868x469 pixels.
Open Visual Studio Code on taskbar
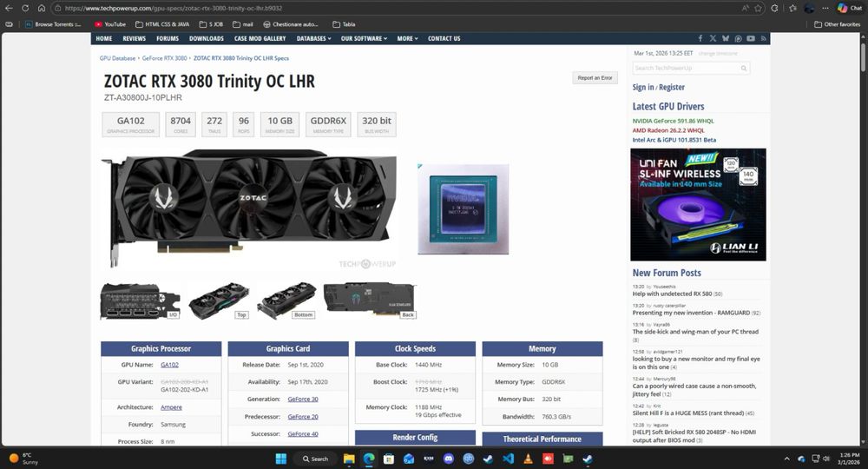508,459
